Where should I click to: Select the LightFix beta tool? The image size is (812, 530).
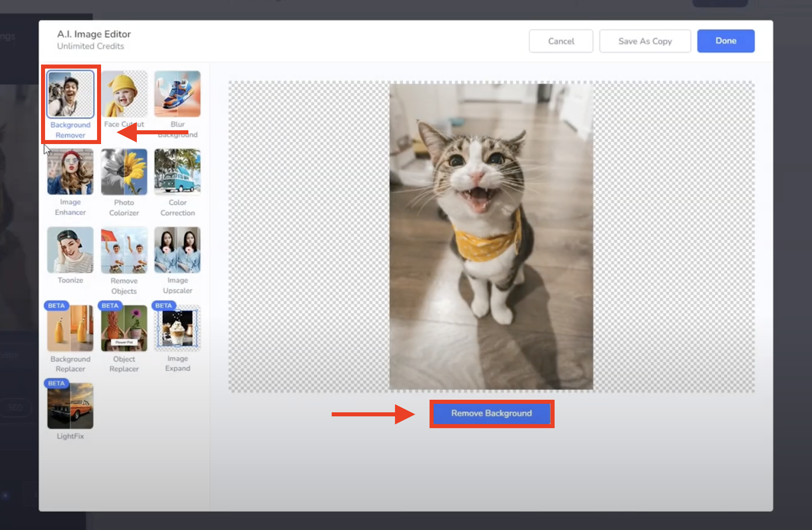coord(70,406)
